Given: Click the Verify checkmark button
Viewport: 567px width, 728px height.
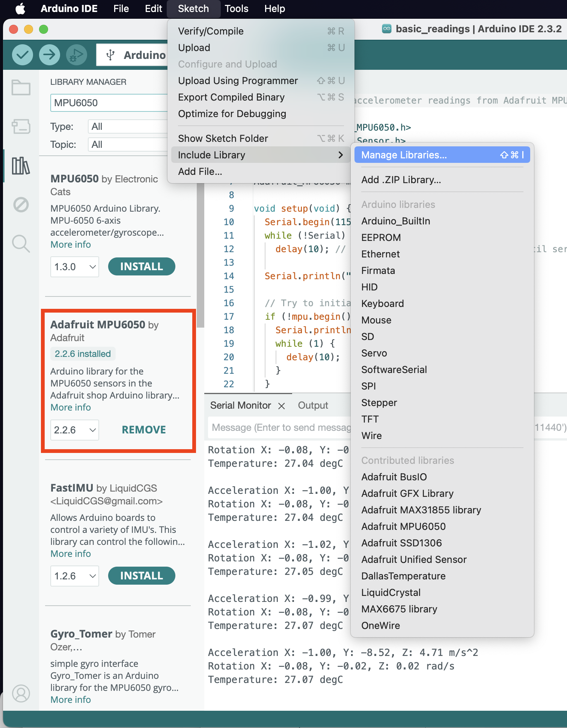Looking at the screenshot, I should click(x=23, y=55).
